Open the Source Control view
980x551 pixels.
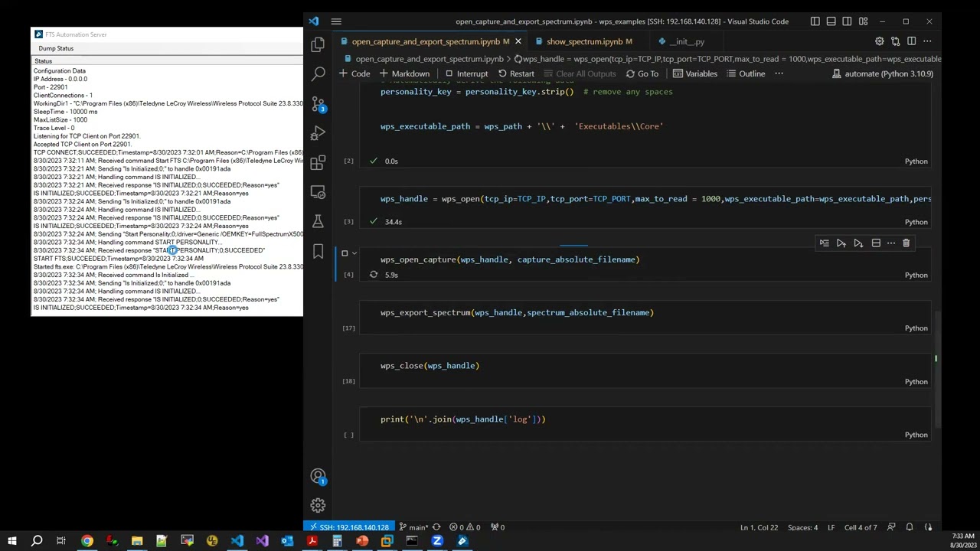click(x=318, y=103)
